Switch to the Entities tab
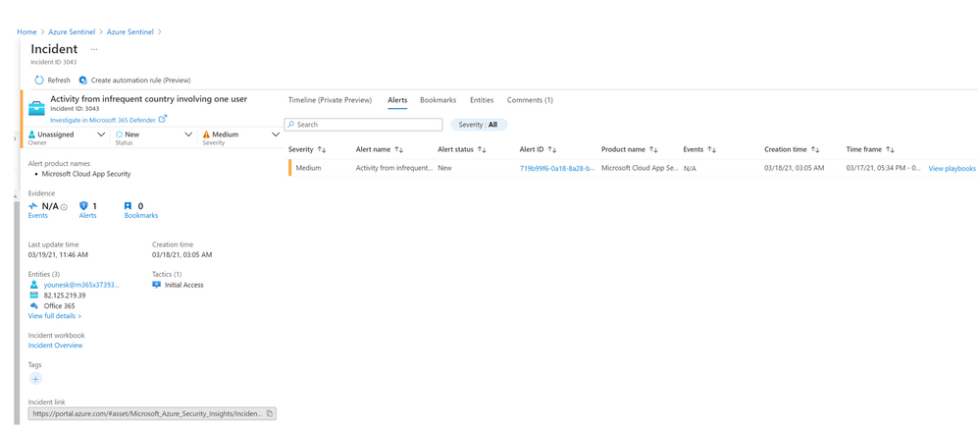This screenshot has height=433, width=980. pyautogui.click(x=482, y=100)
